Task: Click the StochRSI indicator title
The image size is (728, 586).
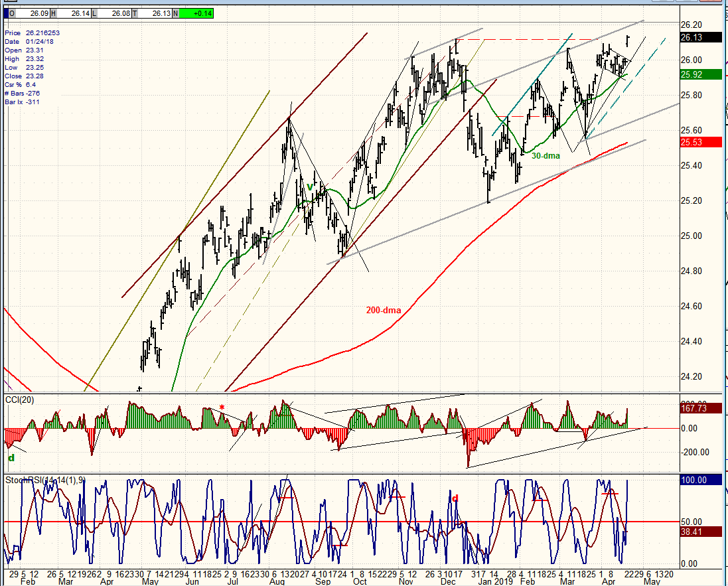Action: tap(45, 480)
